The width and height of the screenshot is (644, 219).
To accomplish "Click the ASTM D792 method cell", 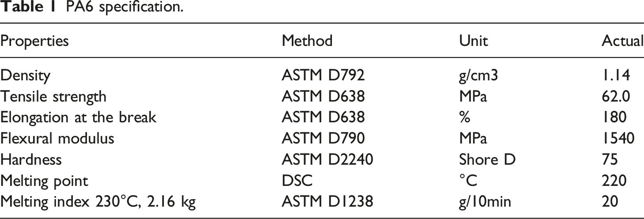I will click(324, 76).
